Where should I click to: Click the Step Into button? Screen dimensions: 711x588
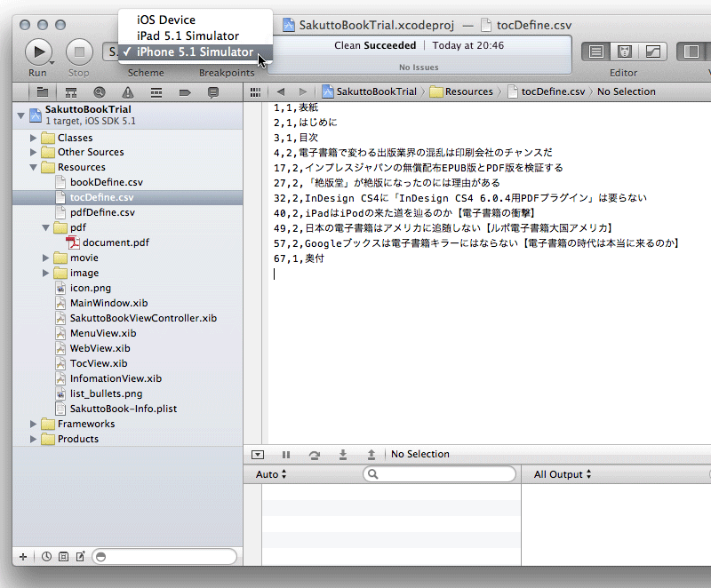[343, 455]
